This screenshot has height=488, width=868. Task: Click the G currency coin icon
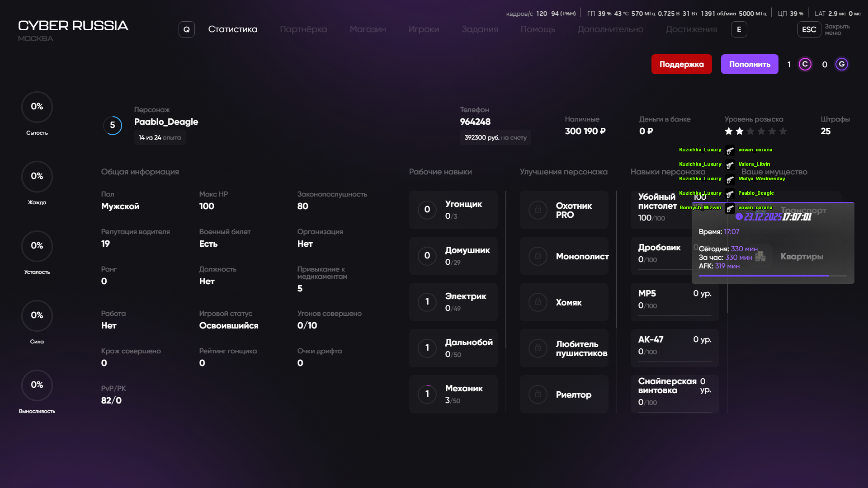pos(841,64)
